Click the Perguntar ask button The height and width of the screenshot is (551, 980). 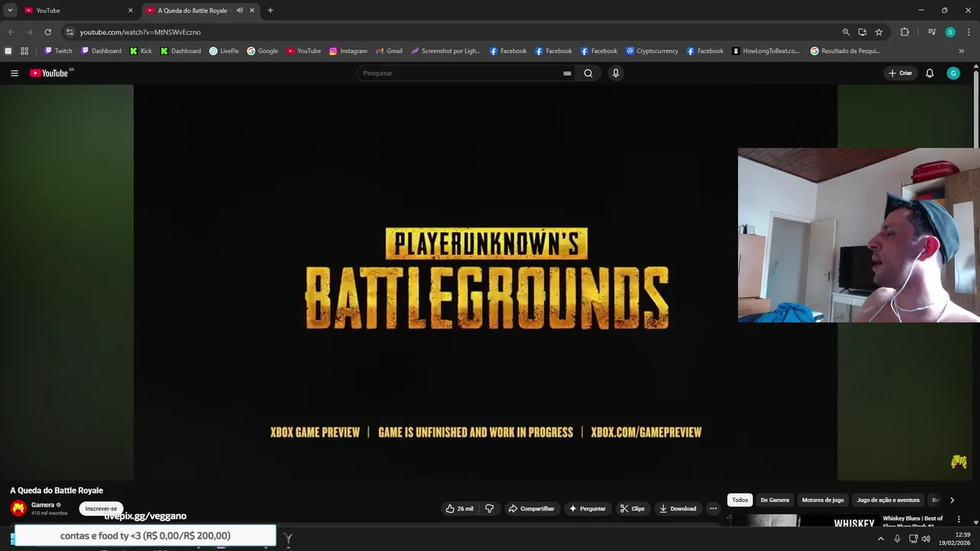pyautogui.click(x=587, y=509)
